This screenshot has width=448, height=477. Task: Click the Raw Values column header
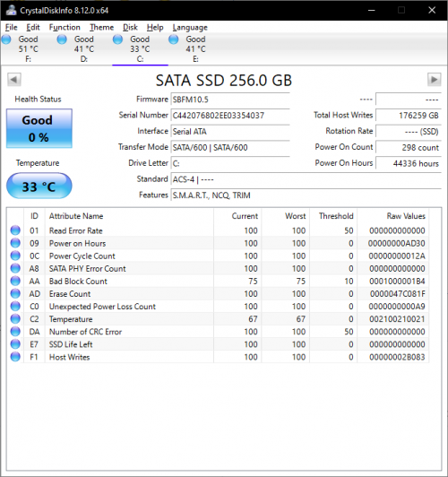point(393,216)
